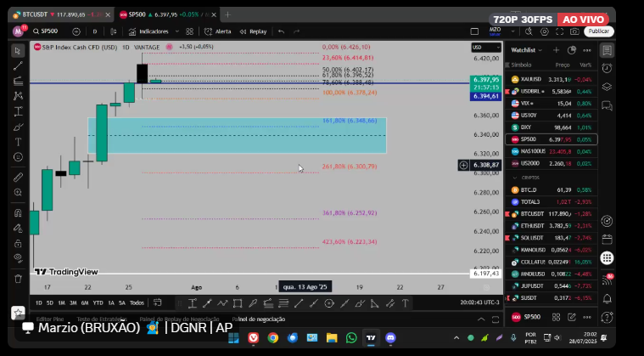The height and width of the screenshot is (356, 644).
Task: Select the 1M date range
Action: [x=61, y=303]
